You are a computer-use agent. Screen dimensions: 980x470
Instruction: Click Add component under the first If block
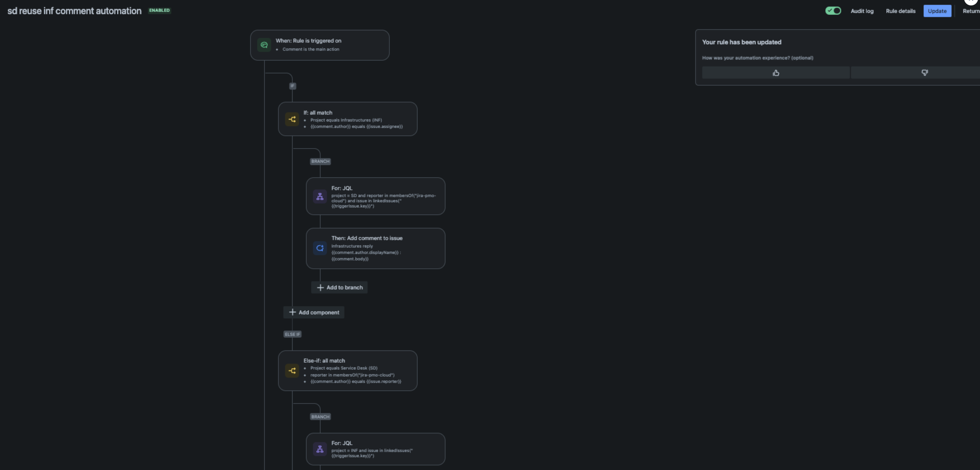click(x=314, y=312)
